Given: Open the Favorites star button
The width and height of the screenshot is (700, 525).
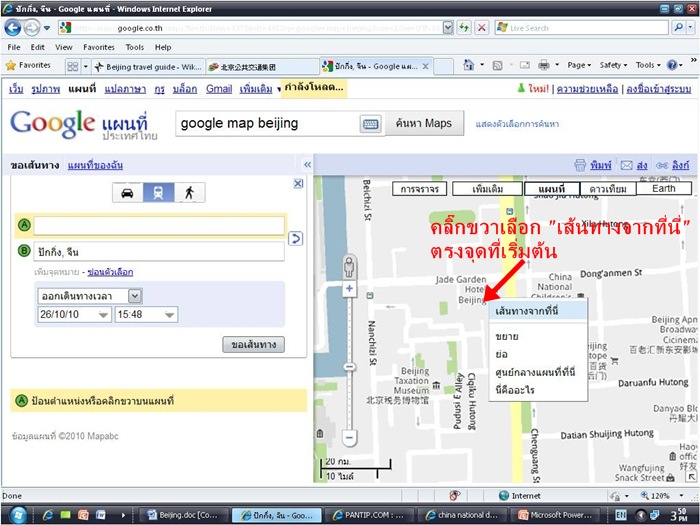Looking at the screenshot, I should pyautogui.click(x=28, y=65).
